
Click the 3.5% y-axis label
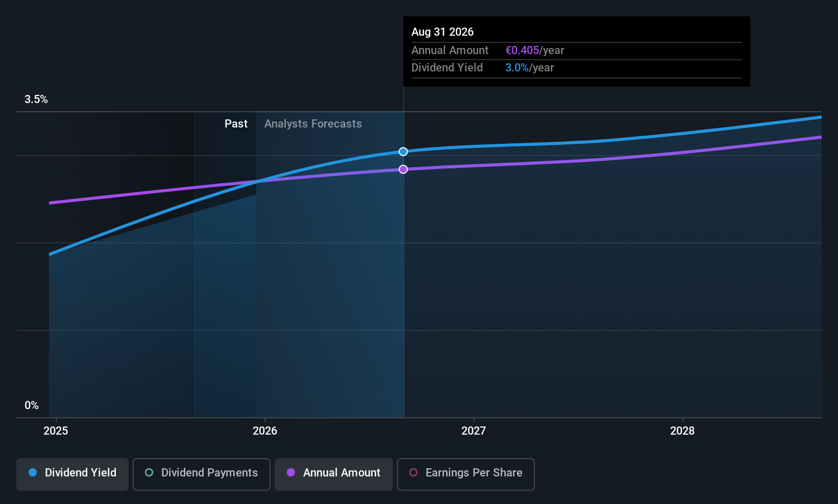tap(36, 99)
